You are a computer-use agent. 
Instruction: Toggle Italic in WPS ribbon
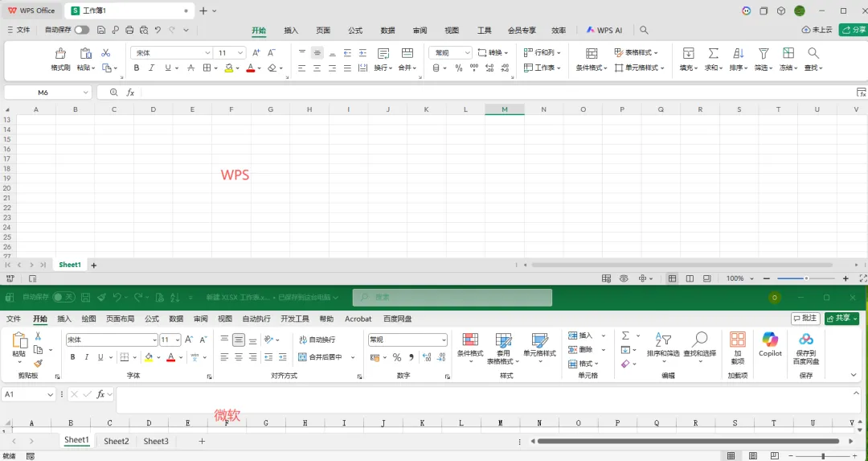pos(152,68)
